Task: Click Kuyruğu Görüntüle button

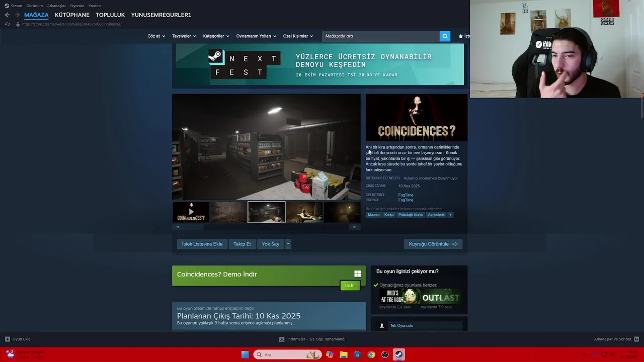Action: pyautogui.click(x=433, y=244)
